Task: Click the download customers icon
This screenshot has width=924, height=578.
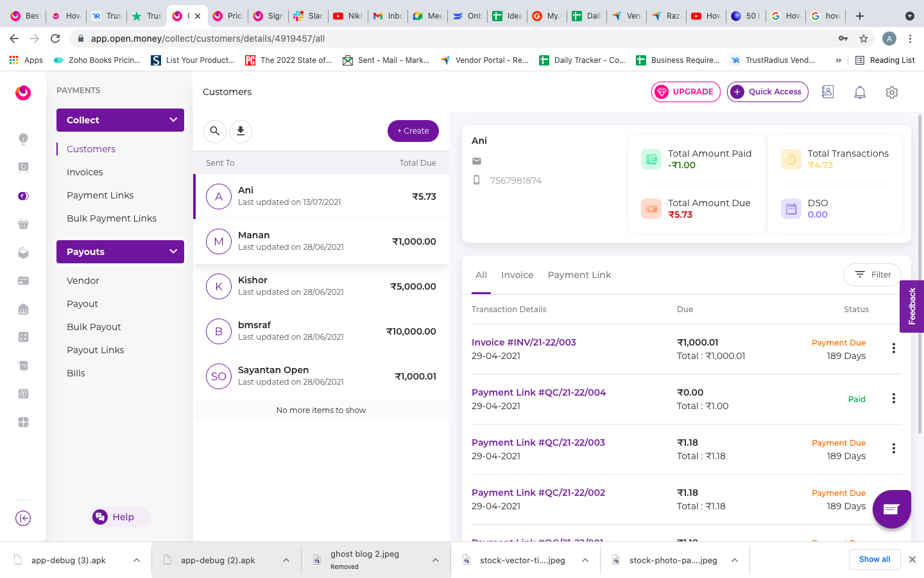Action: [x=241, y=131]
